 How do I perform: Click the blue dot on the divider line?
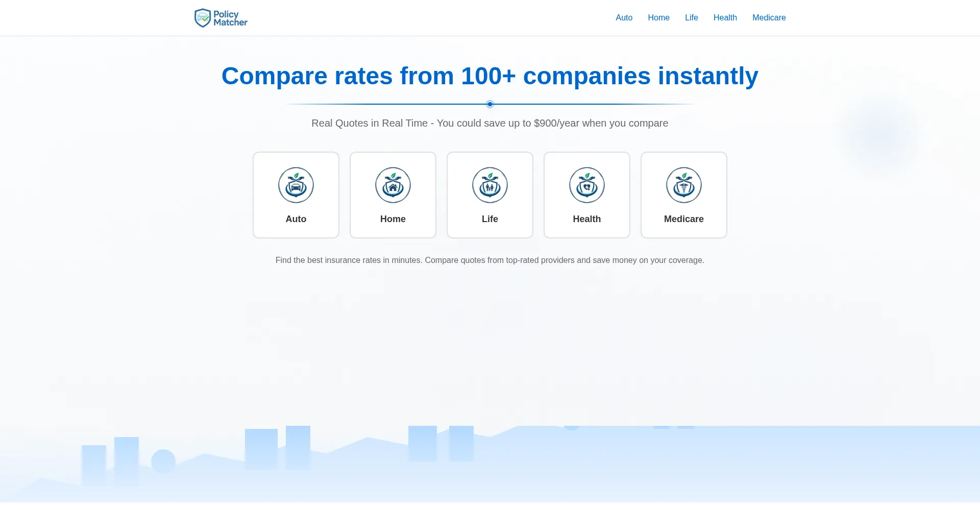point(489,104)
